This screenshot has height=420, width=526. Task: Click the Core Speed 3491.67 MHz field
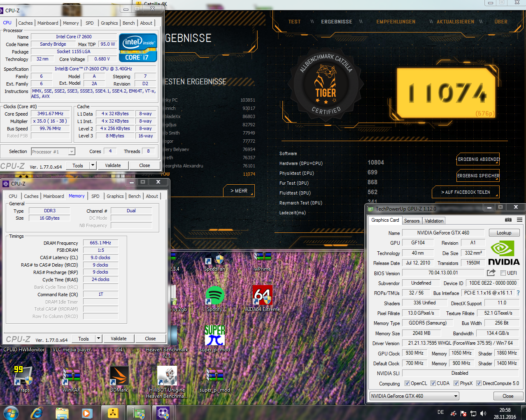pyautogui.click(x=50, y=114)
